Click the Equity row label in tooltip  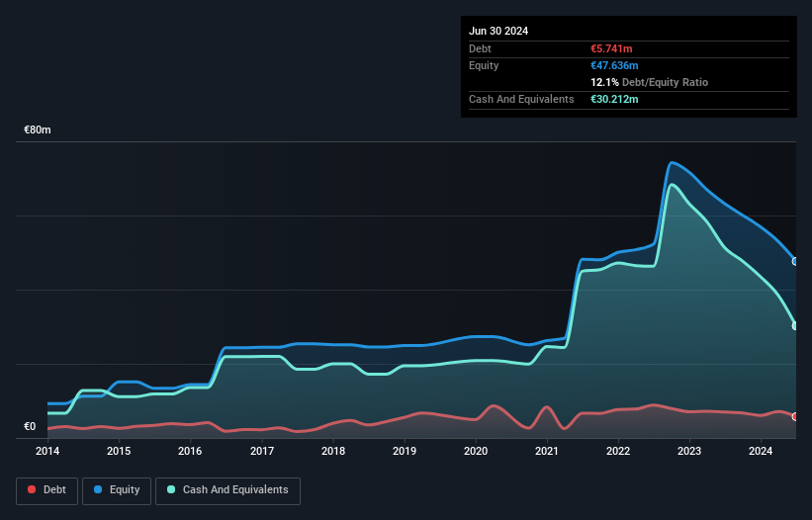pyautogui.click(x=484, y=65)
